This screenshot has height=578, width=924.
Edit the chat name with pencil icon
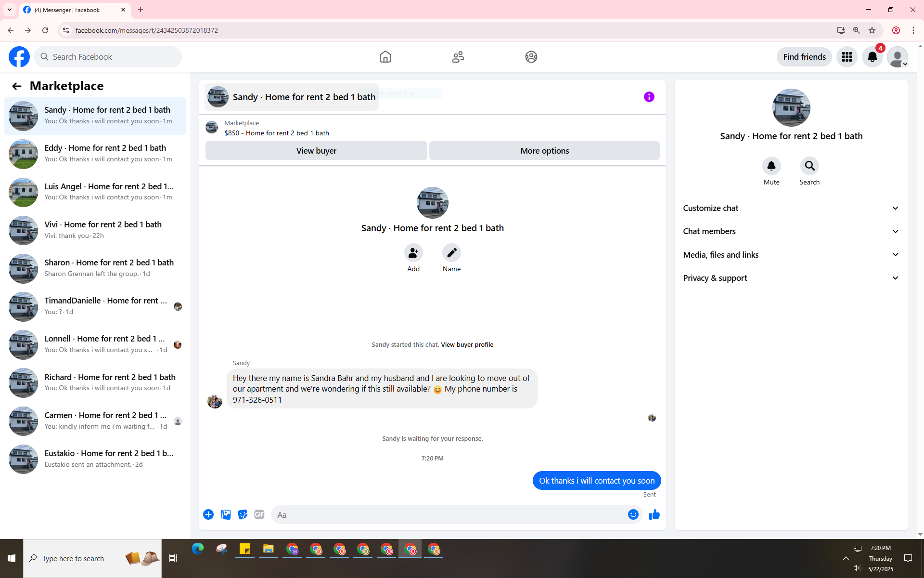point(451,252)
